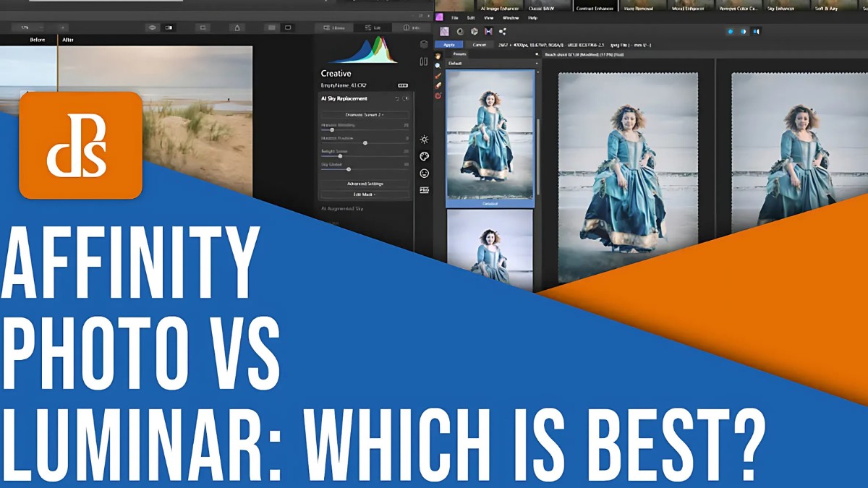Click the Affinity Photo app logo icon
This screenshot has height=488, width=868.
click(439, 17)
